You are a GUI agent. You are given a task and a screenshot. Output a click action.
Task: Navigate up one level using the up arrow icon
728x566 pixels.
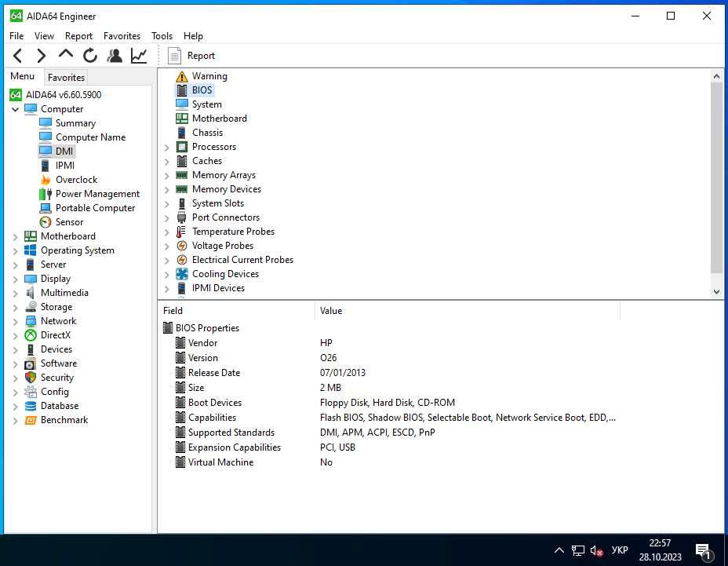pos(66,55)
